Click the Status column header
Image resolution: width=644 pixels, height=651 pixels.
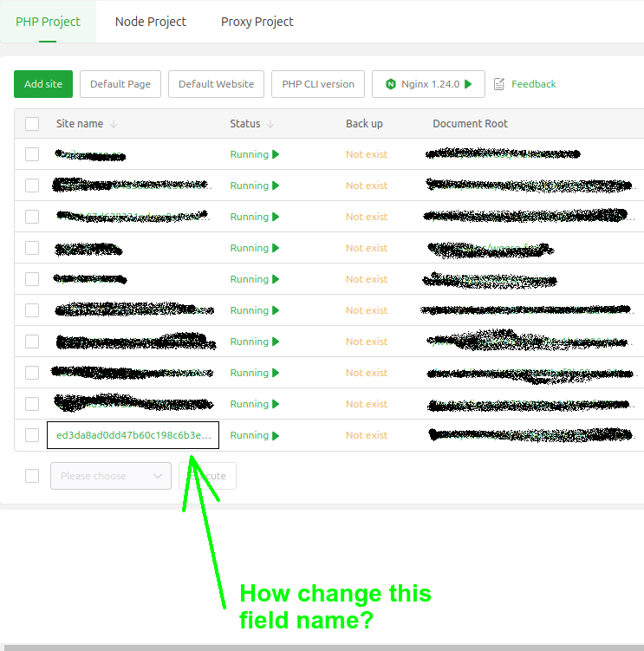245,124
